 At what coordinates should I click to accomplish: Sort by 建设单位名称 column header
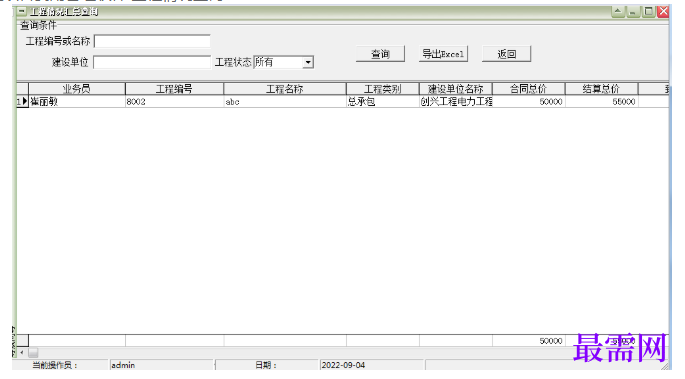pyautogui.click(x=456, y=89)
